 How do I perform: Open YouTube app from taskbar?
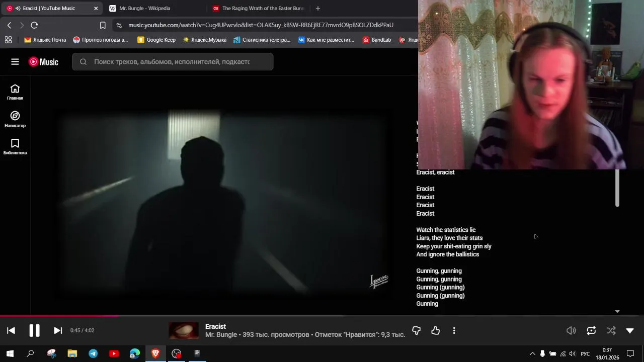coord(114,353)
